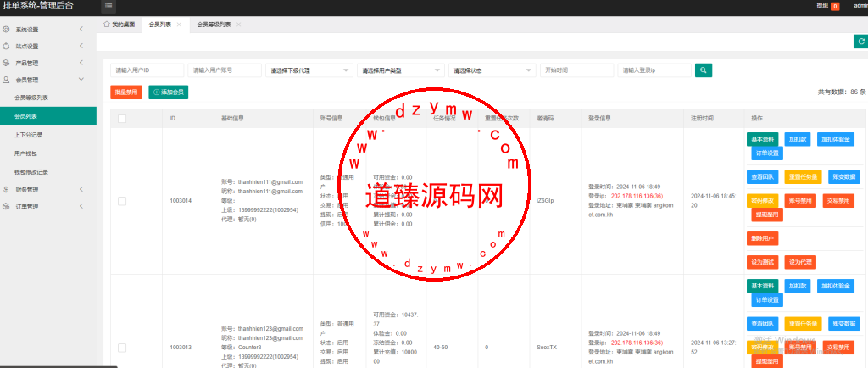The height and width of the screenshot is (368, 868).
Task: Expand 财务管理 using its chevron arrow
Action: [x=81, y=189]
